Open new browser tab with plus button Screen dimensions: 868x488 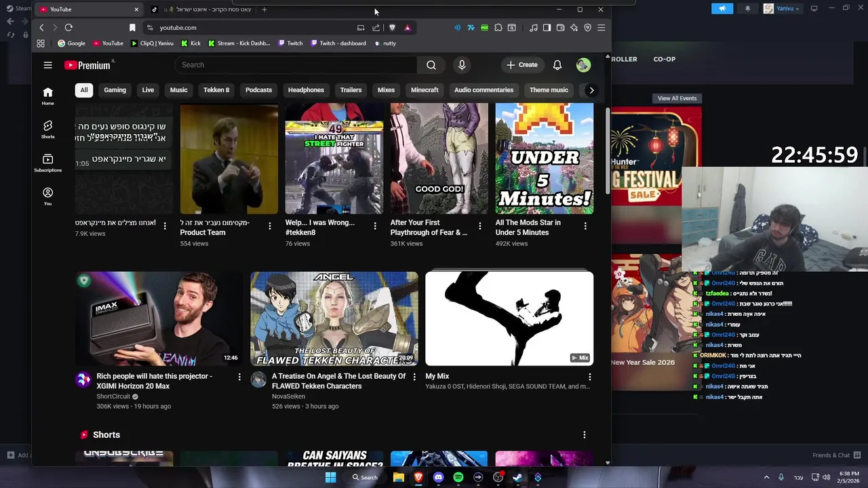pos(264,9)
